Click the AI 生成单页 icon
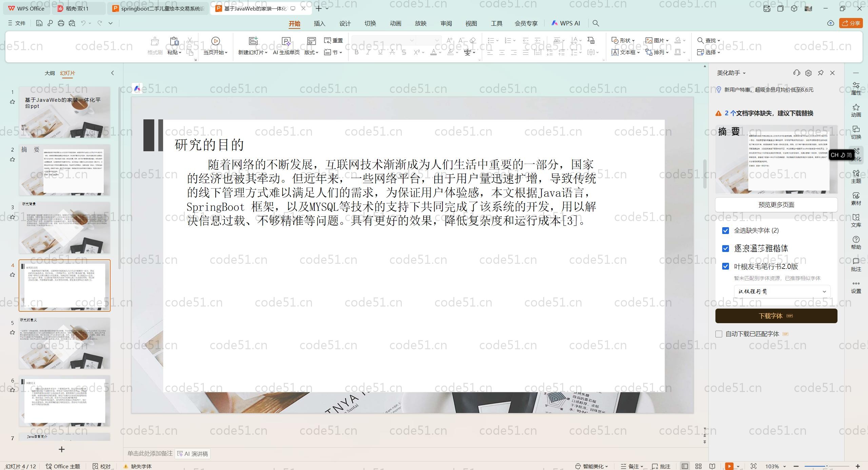This screenshot has height=470, width=868. coord(286,41)
